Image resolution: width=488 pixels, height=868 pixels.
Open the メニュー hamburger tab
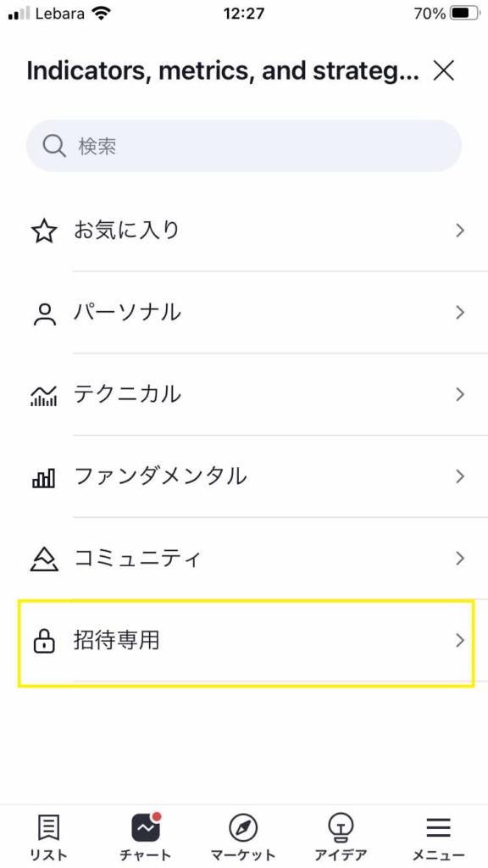coord(438,836)
